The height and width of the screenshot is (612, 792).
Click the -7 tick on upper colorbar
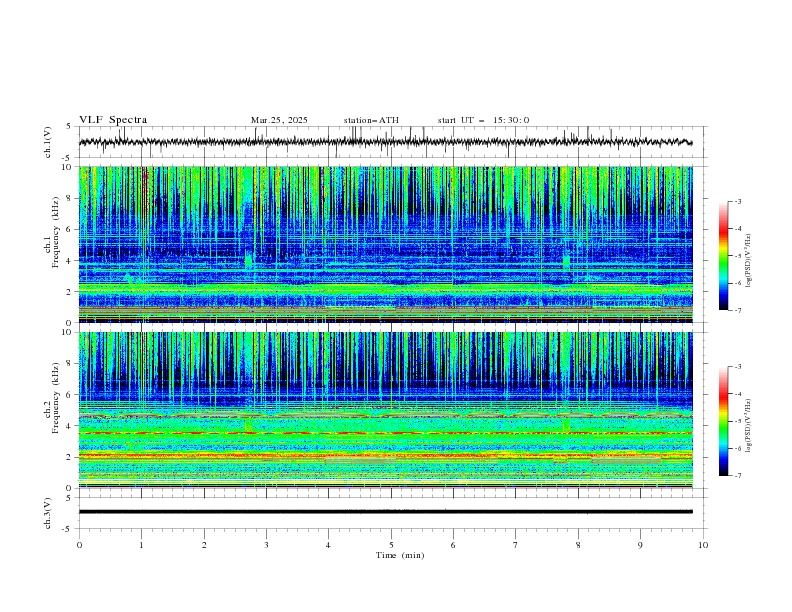pyautogui.click(x=737, y=310)
